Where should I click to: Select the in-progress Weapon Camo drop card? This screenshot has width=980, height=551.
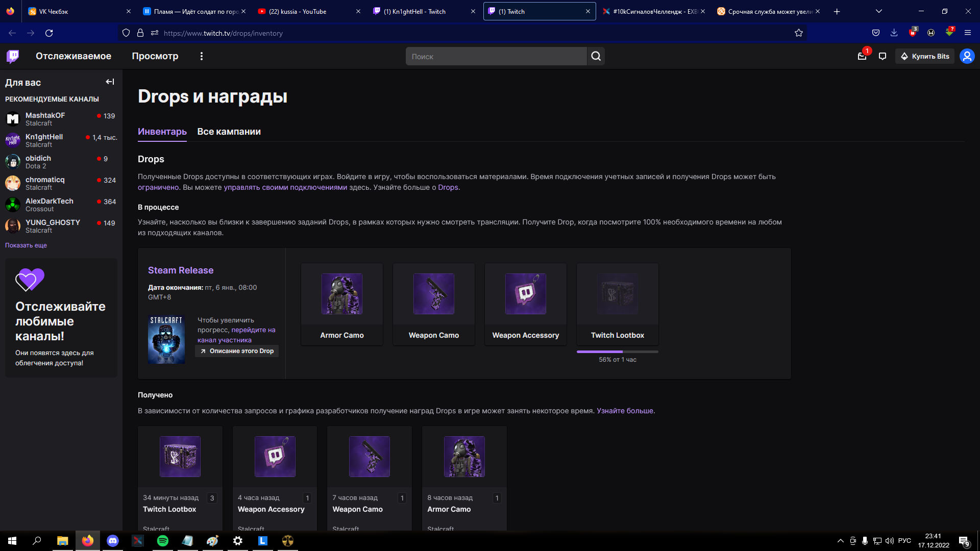pos(434,305)
